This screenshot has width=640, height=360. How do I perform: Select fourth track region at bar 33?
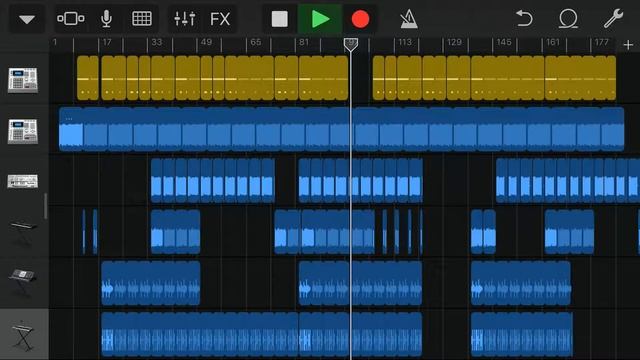click(176, 232)
